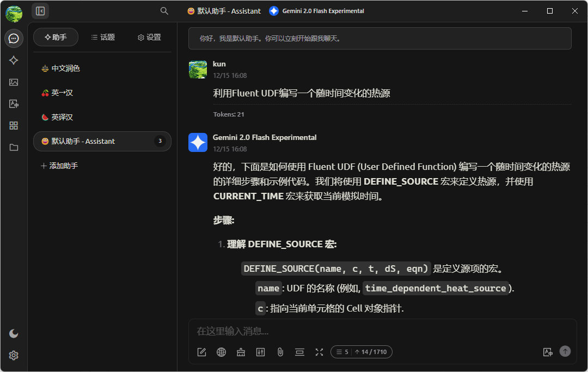Click the topic count badge 3
The width and height of the screenshot is (588, 372).
[x=160, y=141]
